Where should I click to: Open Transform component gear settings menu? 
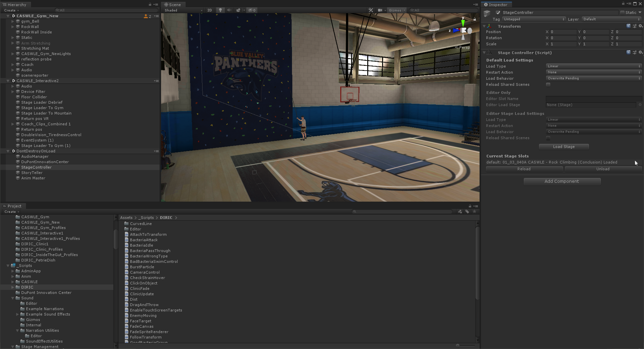640,26
